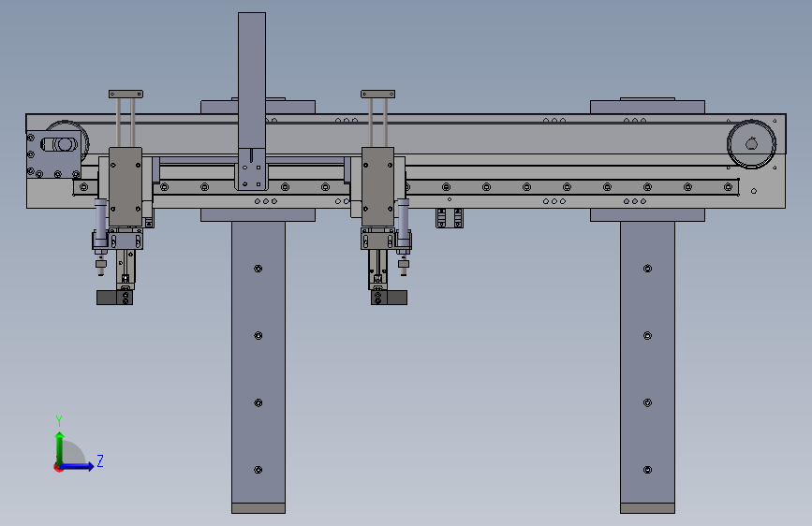This screenshot has width=812, height=526.
Task: Select the right leg's base foot plate
Action: pyautogui.click(x=647, y=508)
